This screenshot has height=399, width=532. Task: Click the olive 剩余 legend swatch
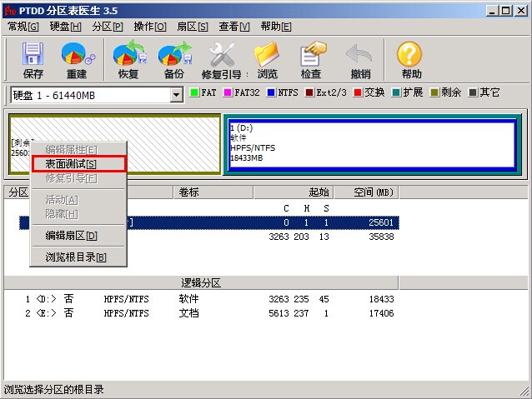434,92
